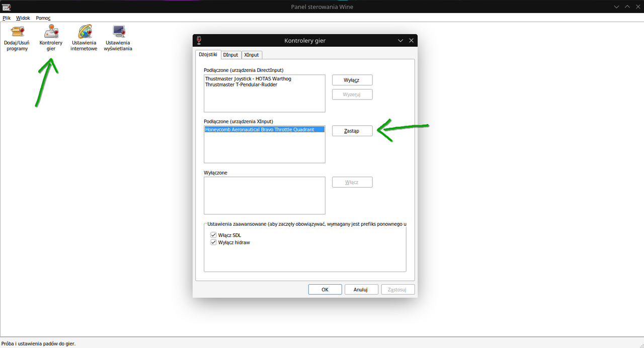Click Wine panel icon in main title bar
The image size is (644, 348).
tap(6, 7)
